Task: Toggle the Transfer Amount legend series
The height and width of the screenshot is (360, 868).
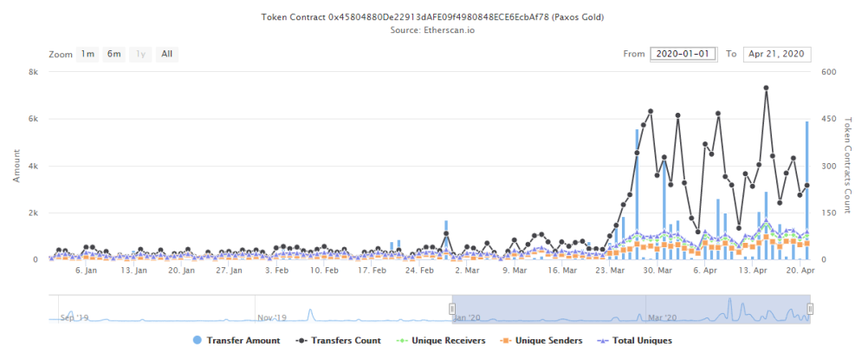Action: point(237,340)
